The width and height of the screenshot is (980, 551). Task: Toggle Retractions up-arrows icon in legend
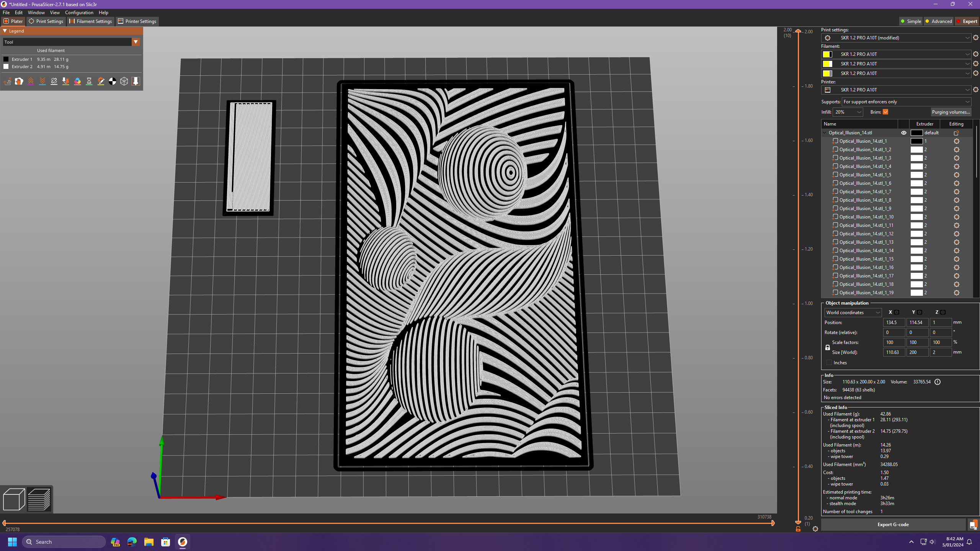pos(31,81)
